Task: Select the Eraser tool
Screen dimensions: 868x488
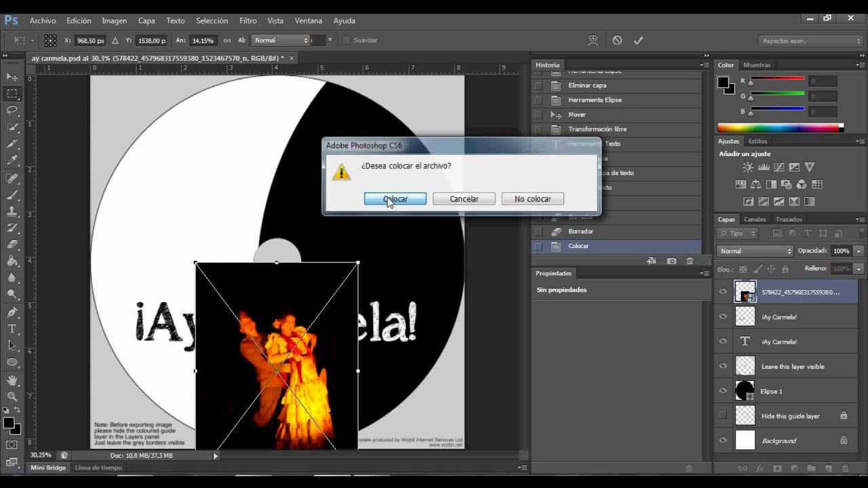Action: click(x=12, y=244)
